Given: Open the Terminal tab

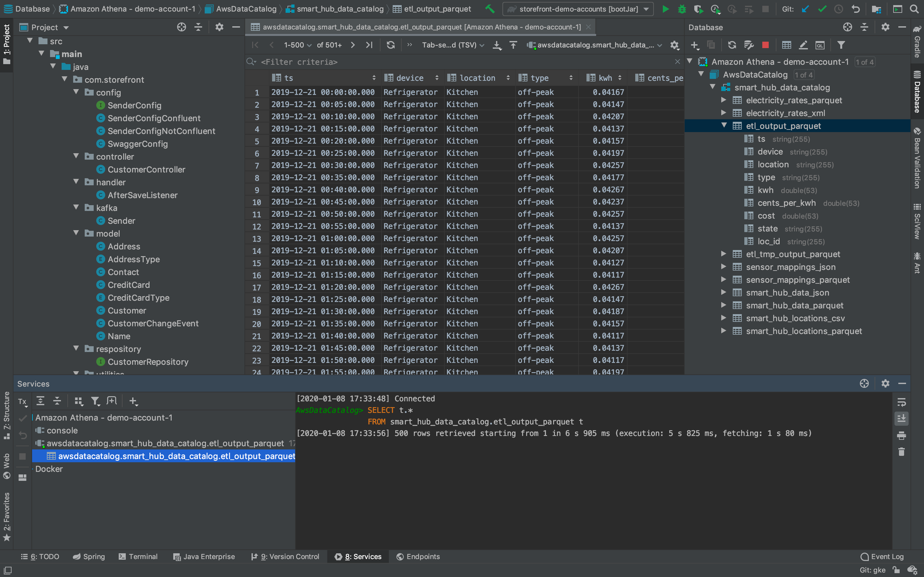Looking at the screenshot, I should coord(143,556).
